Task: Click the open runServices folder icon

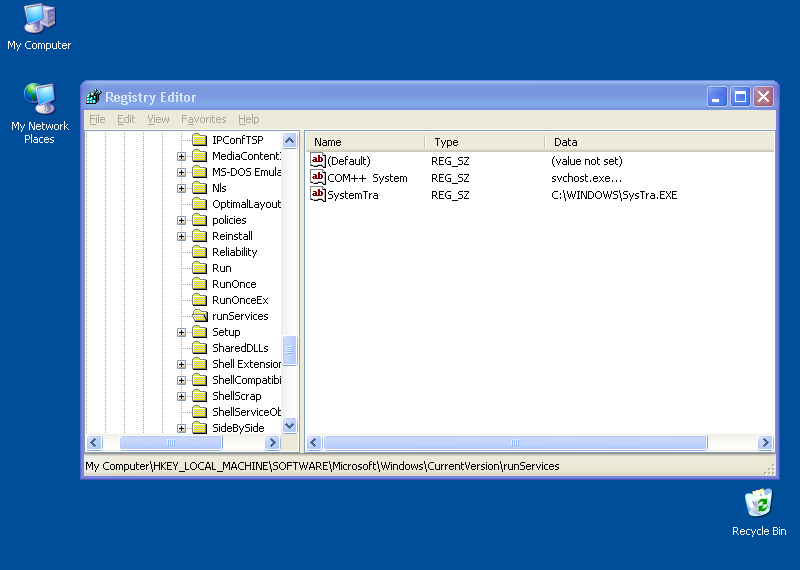Action: coord(199,316)
